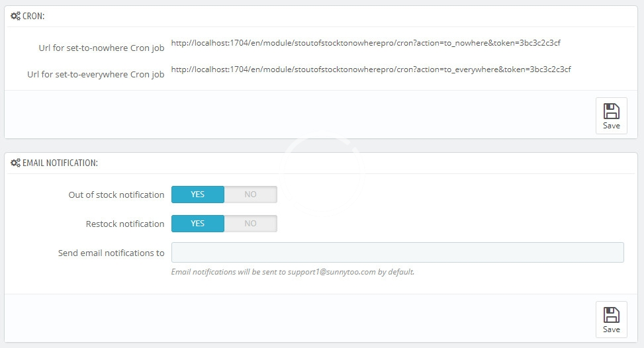Image resolution: width=644 pixels, height=348 pixels.
Task: Turn off Restock notification with NO
Action: (x=250, y=224)
